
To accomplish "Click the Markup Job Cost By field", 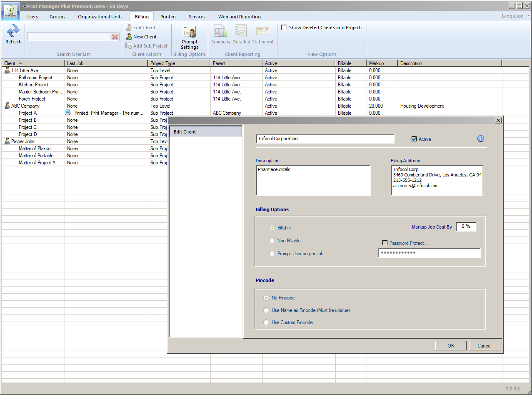I will click(x=466, y=226).
